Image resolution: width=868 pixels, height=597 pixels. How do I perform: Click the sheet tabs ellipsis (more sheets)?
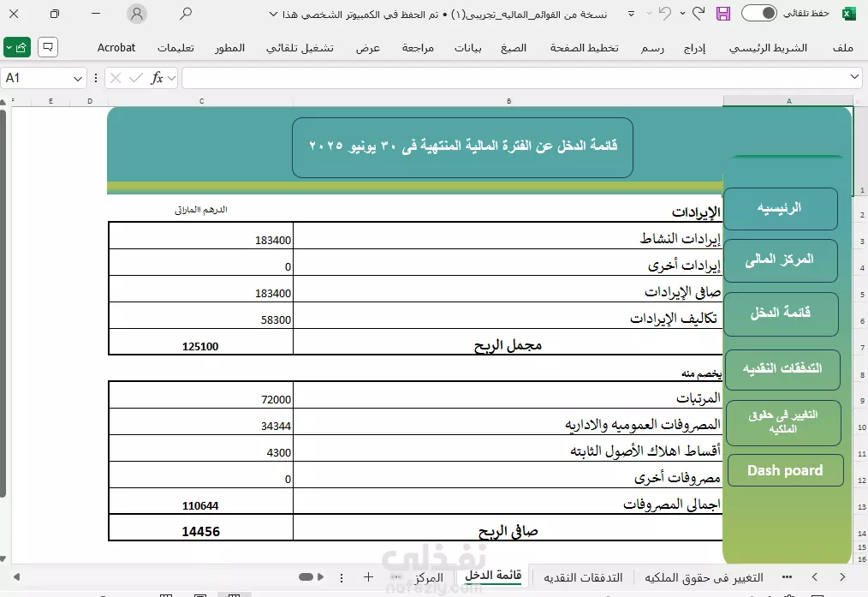(787, 577)
